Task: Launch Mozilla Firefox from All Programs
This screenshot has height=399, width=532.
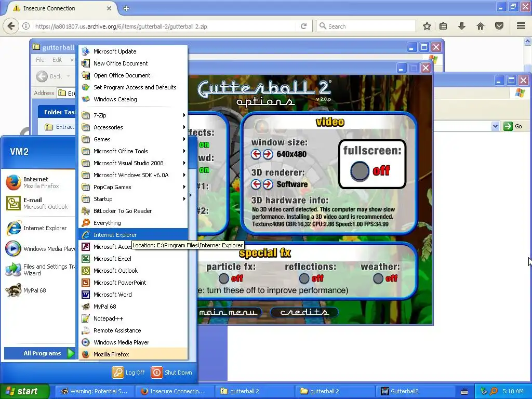Action: pyautogui.click(x=134, y=354)
